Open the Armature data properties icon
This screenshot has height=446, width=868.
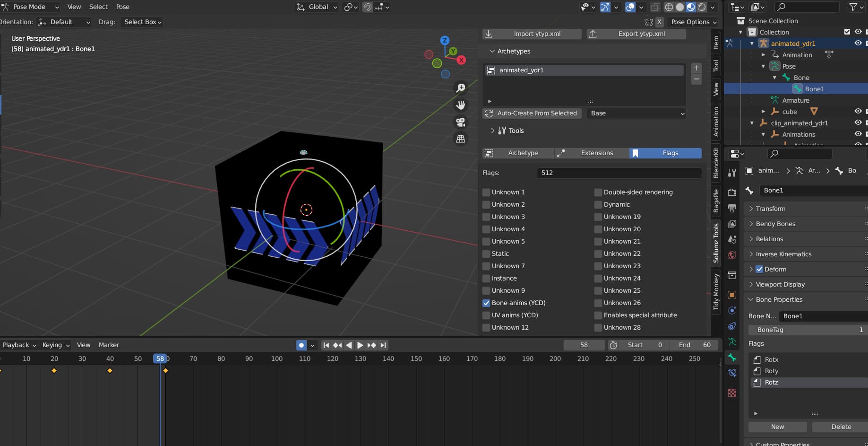pos(732,341)
